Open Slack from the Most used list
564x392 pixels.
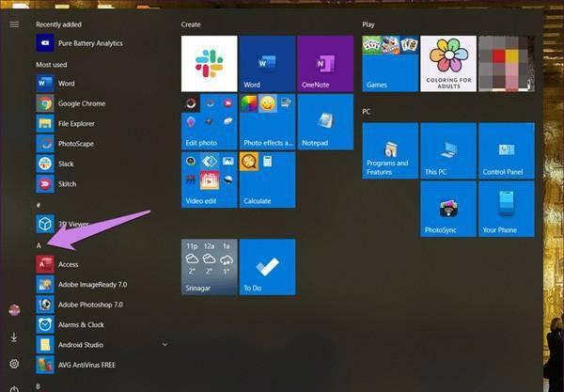click(102, 164)
